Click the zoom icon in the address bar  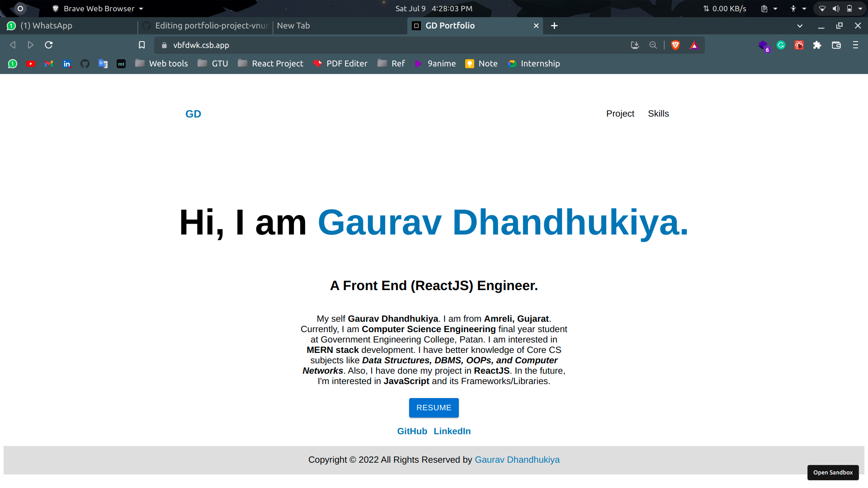click(x=653, y=45)
